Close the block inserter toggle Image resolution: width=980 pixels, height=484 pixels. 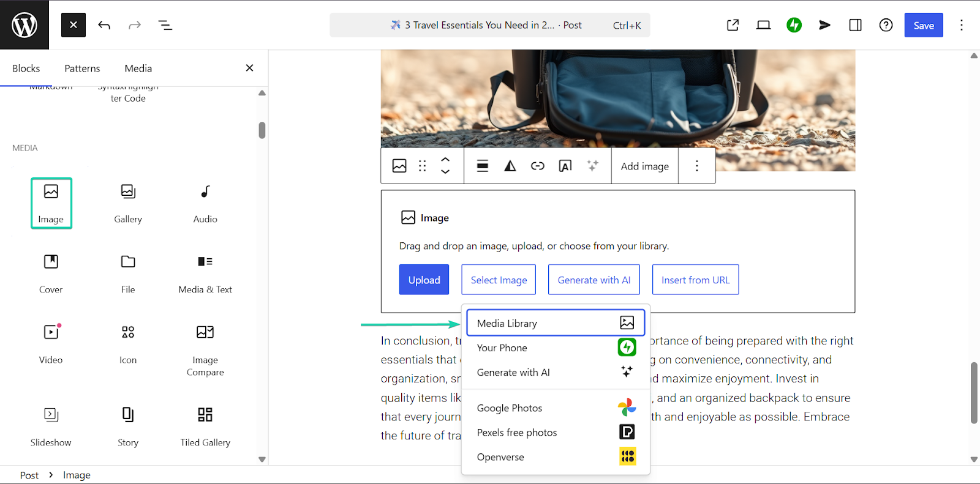click(x=73, y=25)
